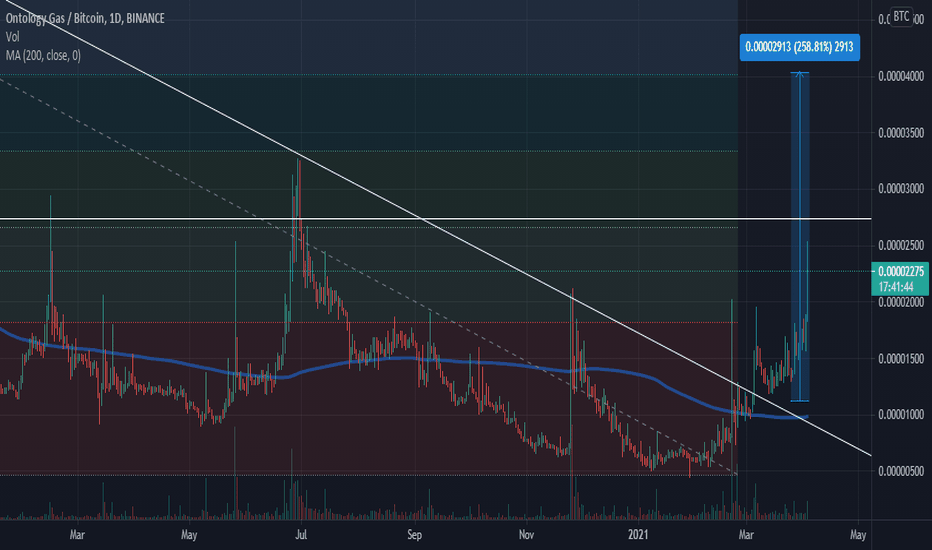The height and width of the screenshot is (550, 932).
Task: Click the 0.00002500 price axis label
Action: [x=901, y=246]
